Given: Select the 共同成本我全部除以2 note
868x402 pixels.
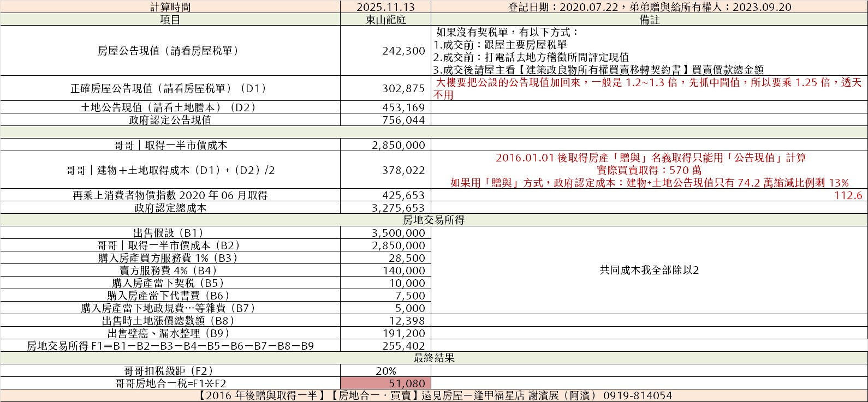Looking at the screenshot, I should point(649,270).
